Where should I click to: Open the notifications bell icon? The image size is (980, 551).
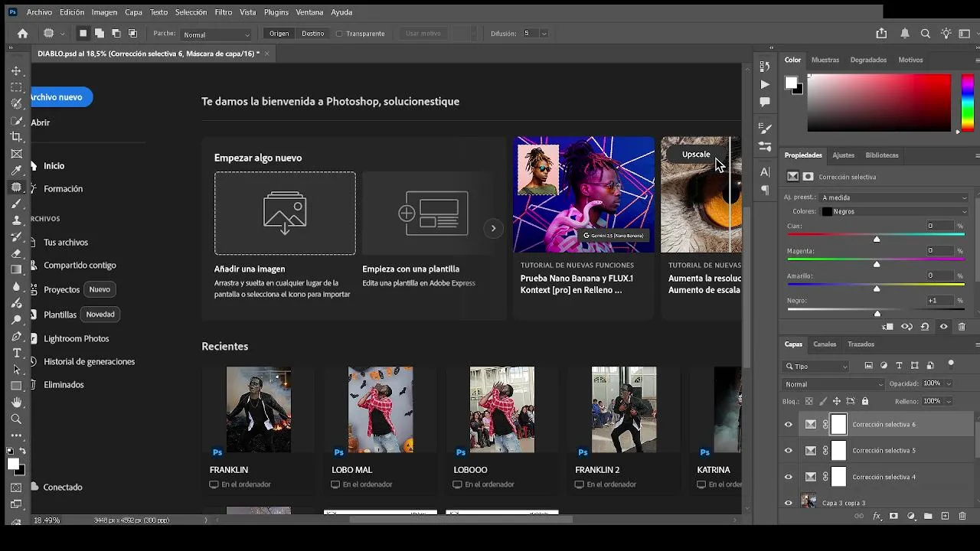(x=905, y=34)
